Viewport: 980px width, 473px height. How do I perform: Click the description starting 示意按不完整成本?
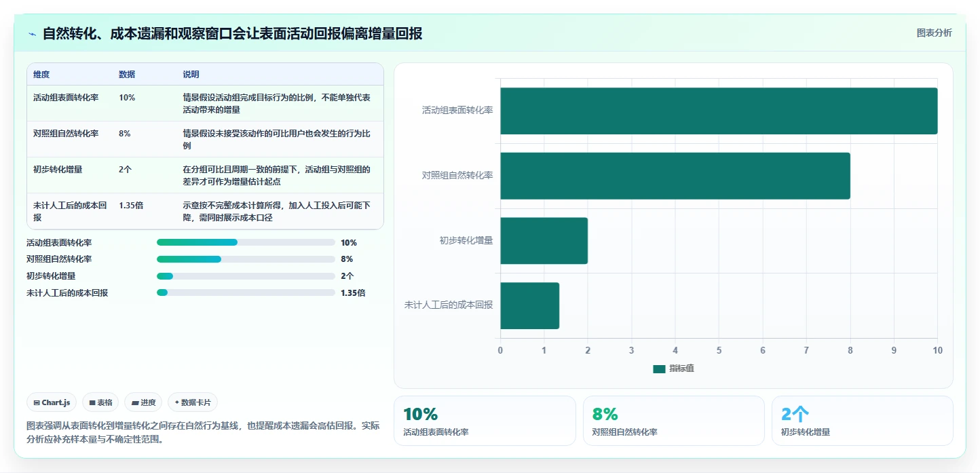(277, 211)
